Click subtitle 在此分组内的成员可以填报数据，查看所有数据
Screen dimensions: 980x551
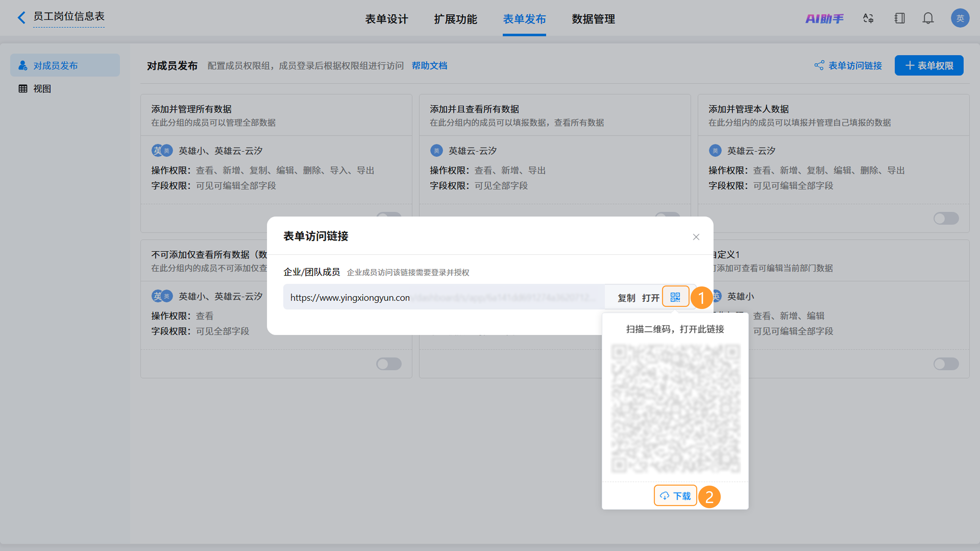(517, 123)
